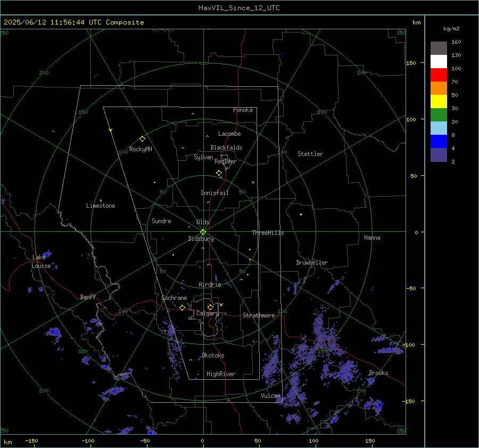Select the Okotoks label
This screenshot has width=479, height=448.
pos(213,355)
